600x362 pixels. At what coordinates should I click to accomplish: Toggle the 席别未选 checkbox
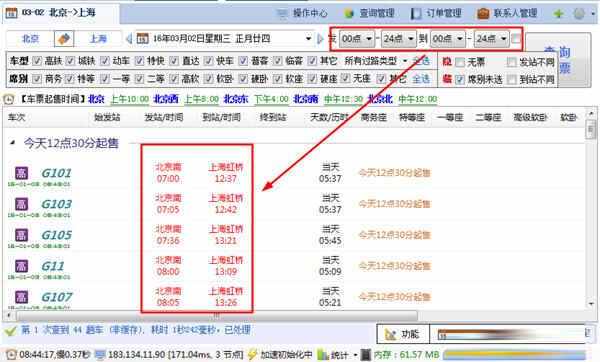tap(460, 80)
